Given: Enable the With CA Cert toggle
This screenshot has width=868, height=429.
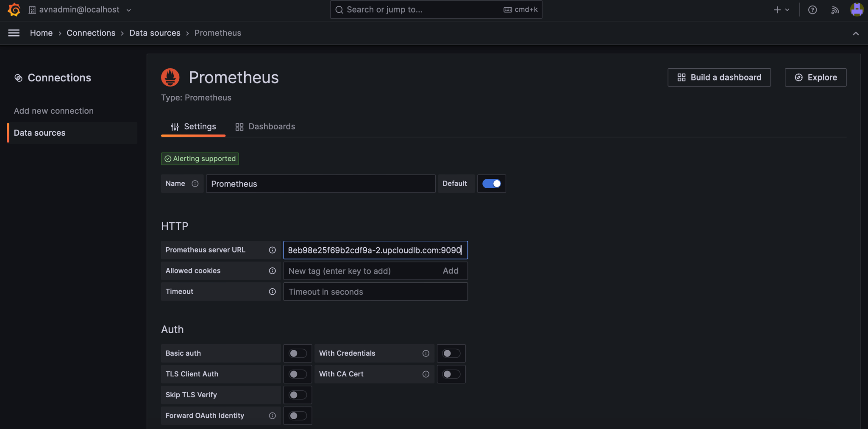Looking at the screenshot, I should (451, 374).
